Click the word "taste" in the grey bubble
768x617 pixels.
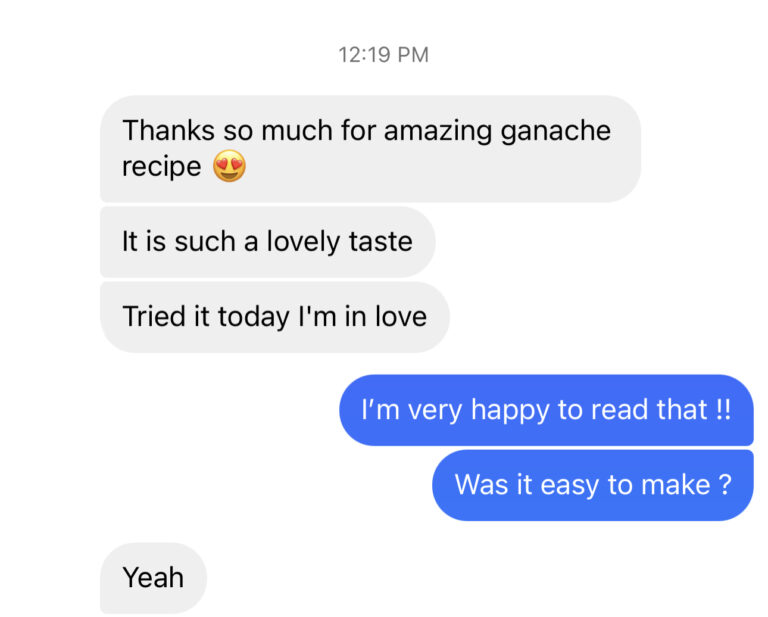tap(379, 242)
